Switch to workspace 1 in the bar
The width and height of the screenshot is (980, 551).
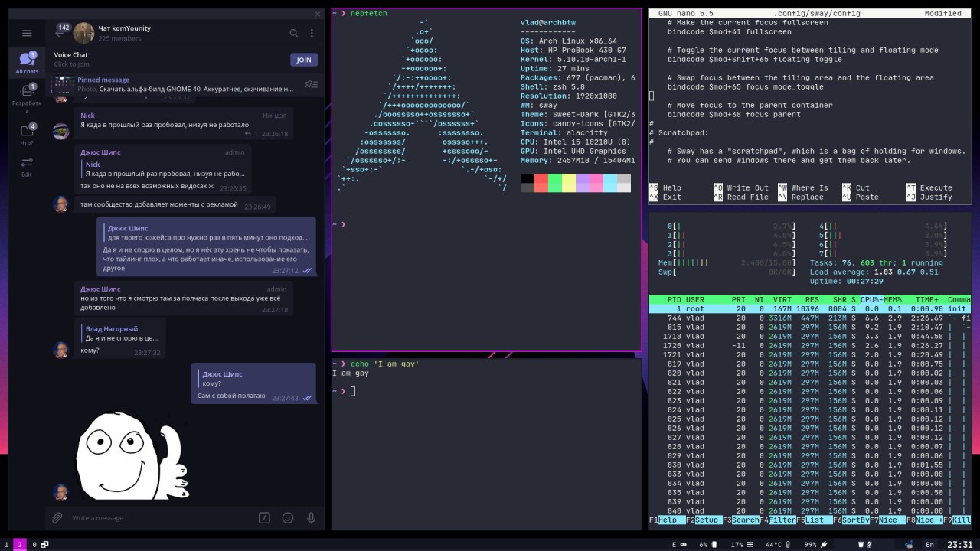pos(7,545)
